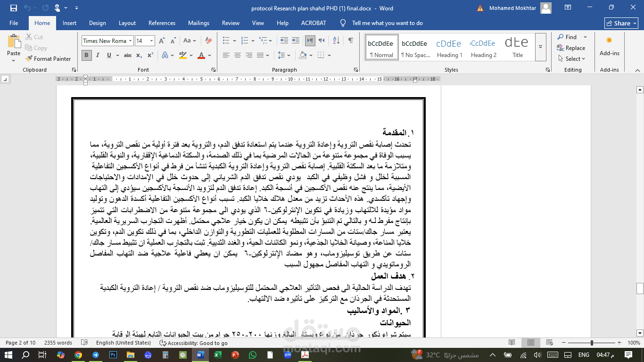Open Excel from the taskbar
The width and height of the screenshot is (644, 362).
[218, 354]
